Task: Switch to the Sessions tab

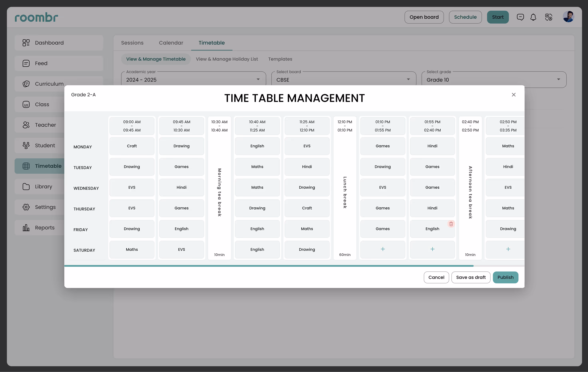Action: tap(132, 43)
